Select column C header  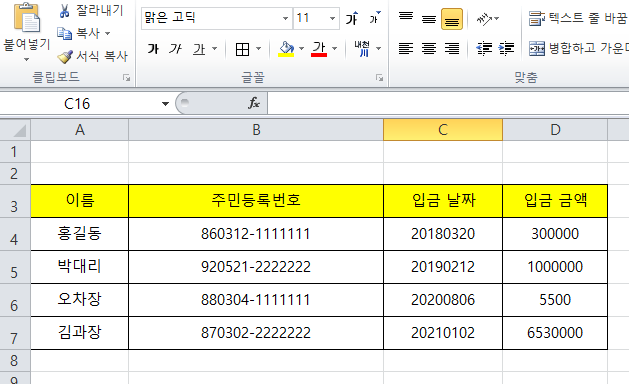point(443,130)
